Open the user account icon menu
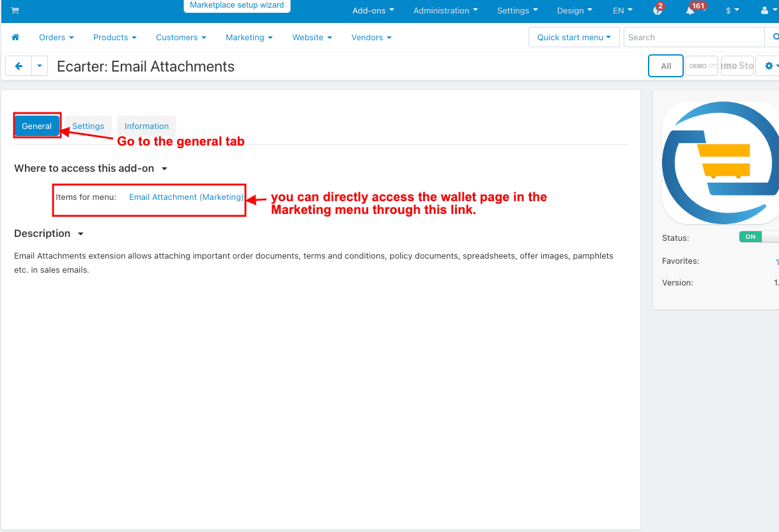 766,11
